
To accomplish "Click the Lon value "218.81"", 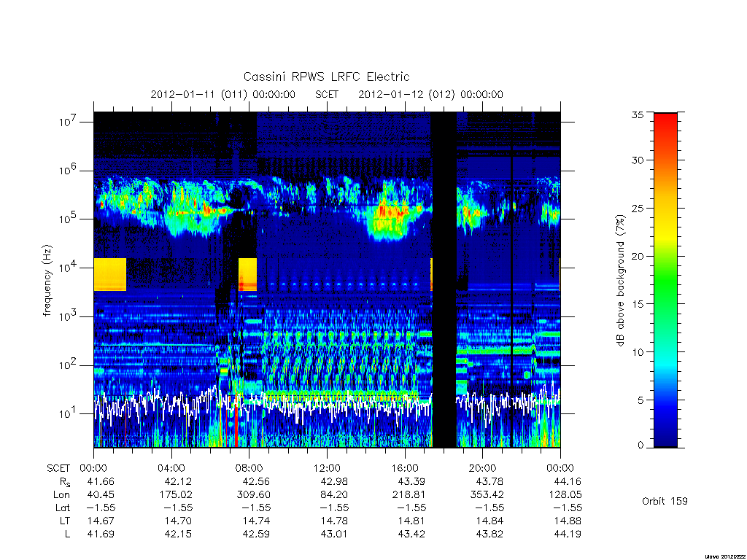I will point(409,495).
